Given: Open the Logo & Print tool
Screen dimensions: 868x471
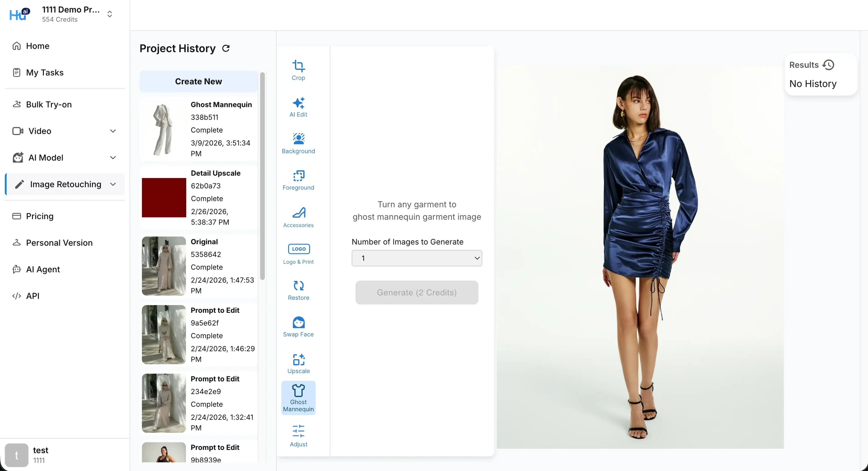Looking at the screenshot, I should tap(298, 254).
